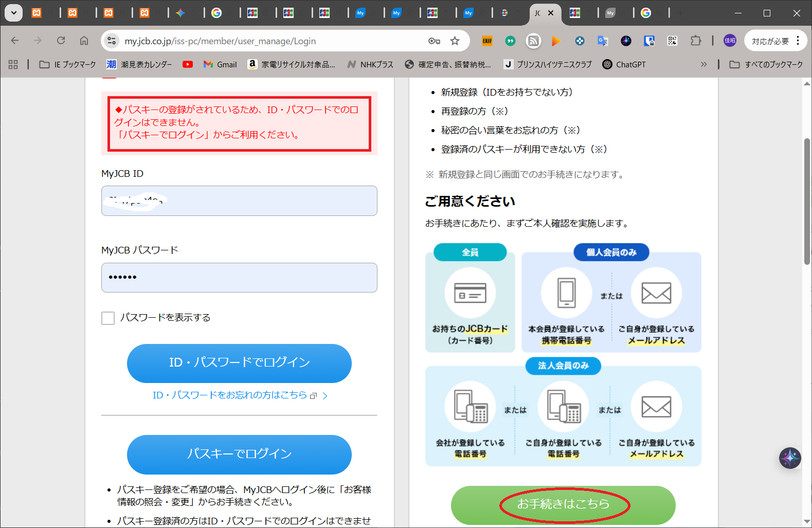This screenshot has height=528, width=812.
Task: Click the QR code generator extension icon
Action: pyautogui.click(x=672, y=41)
